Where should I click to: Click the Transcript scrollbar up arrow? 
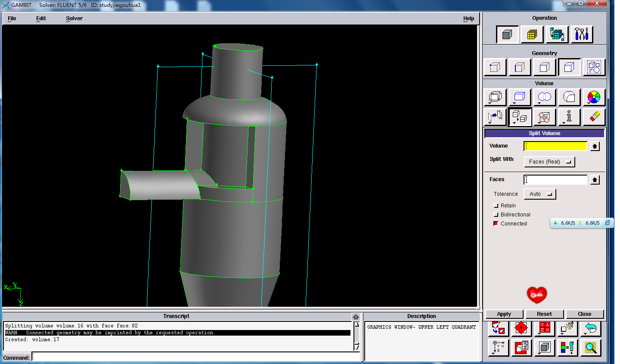coord(356,325)
